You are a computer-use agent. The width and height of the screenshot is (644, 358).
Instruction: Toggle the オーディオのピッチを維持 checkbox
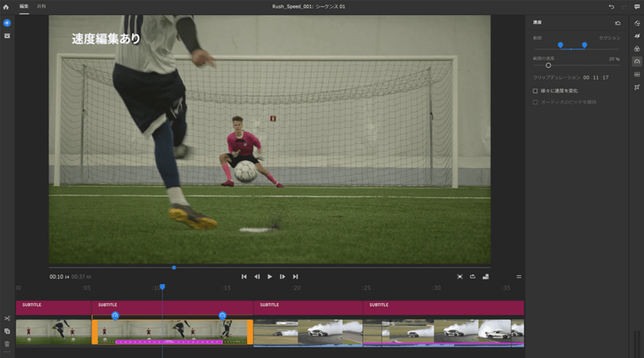click(535, 102)
